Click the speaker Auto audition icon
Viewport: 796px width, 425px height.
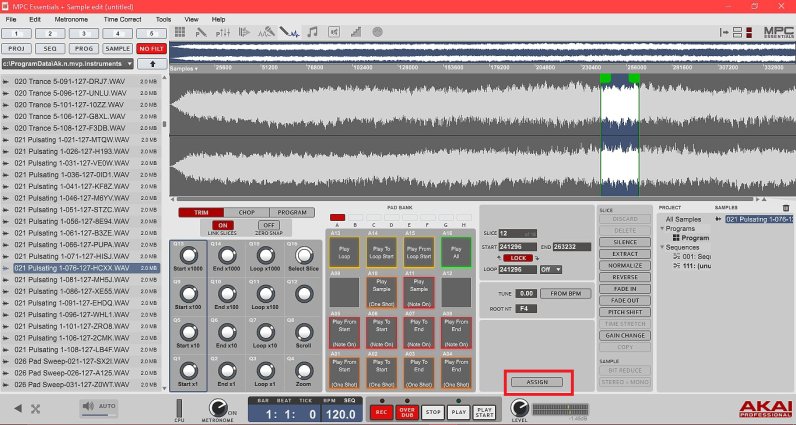click(88, 406)
